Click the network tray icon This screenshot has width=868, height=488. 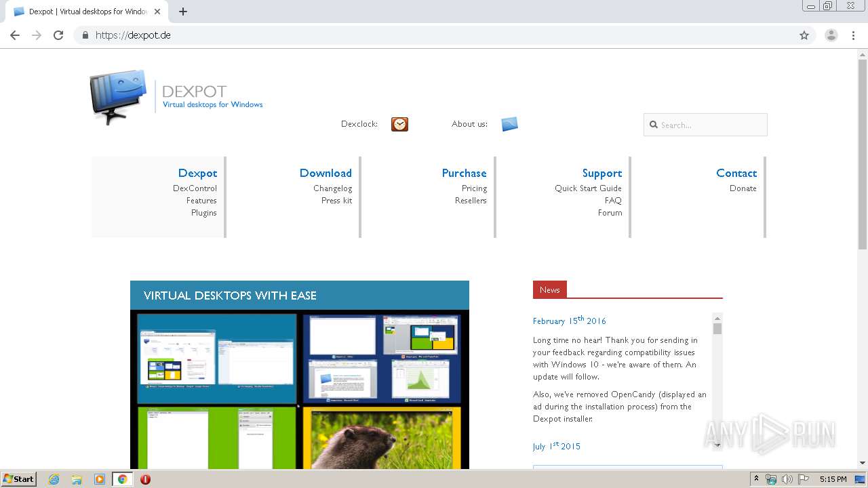tap(771, 479)
